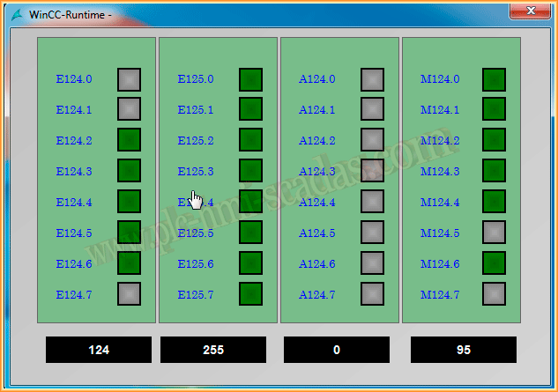The height and width of the screenshot is (392, 558).
Task: Toggle the E124.2 green indicator box
Action: pos(130,140)
